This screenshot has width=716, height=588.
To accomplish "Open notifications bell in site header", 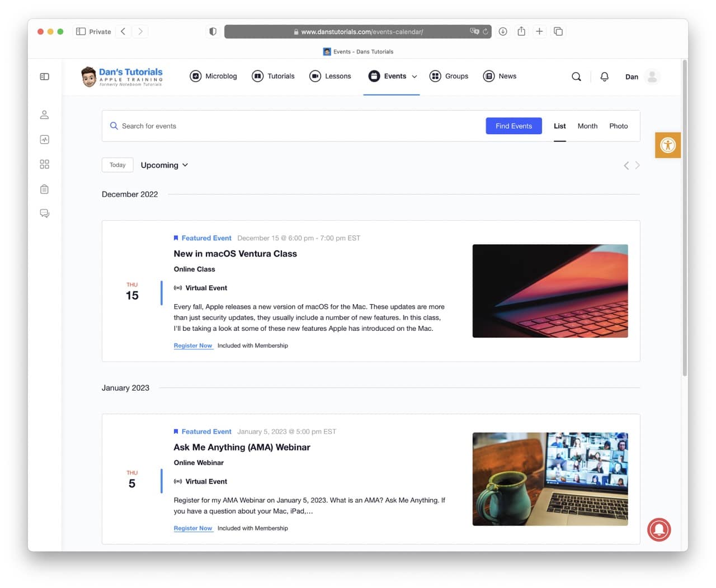I will [x=604, y=77].
